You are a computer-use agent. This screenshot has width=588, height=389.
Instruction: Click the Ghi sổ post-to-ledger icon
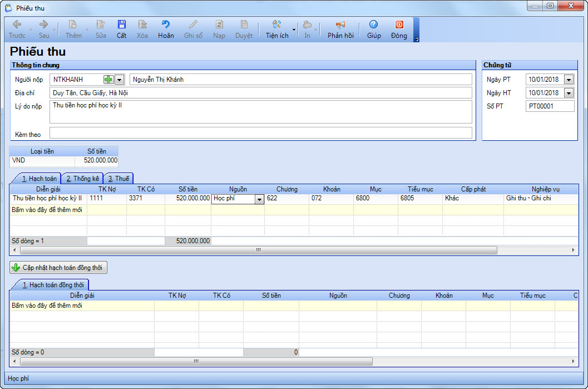[x=193, y=24]
